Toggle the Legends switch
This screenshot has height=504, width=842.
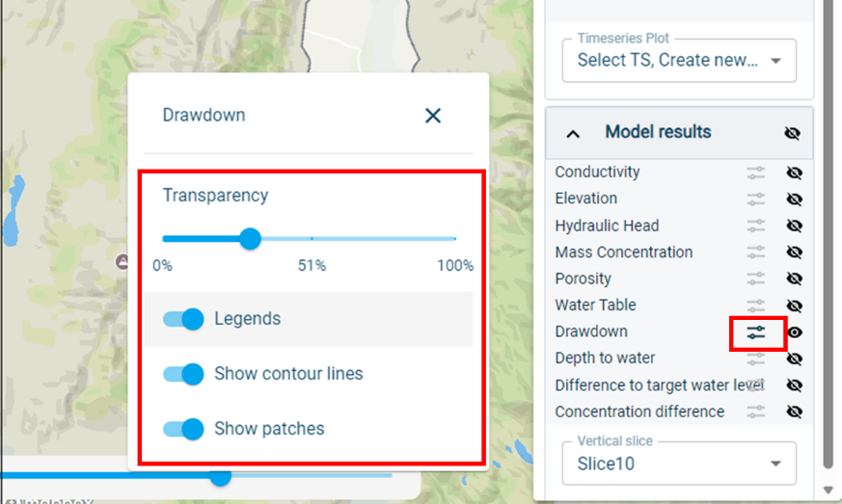coord(183,319)
